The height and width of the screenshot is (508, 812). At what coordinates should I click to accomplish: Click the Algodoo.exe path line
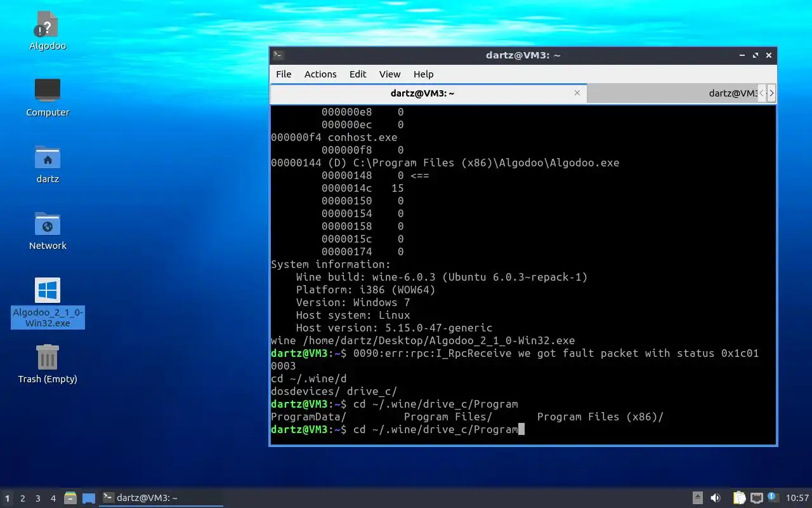tap(445, 163)
